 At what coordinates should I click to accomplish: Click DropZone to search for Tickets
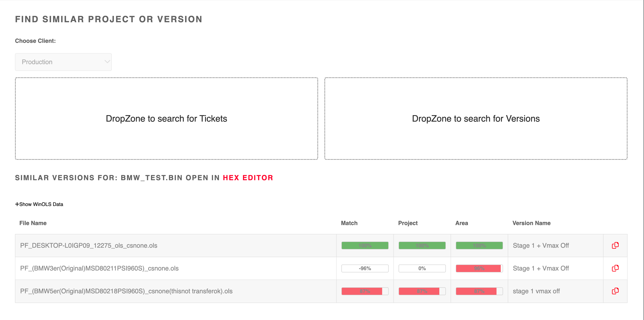166,118
